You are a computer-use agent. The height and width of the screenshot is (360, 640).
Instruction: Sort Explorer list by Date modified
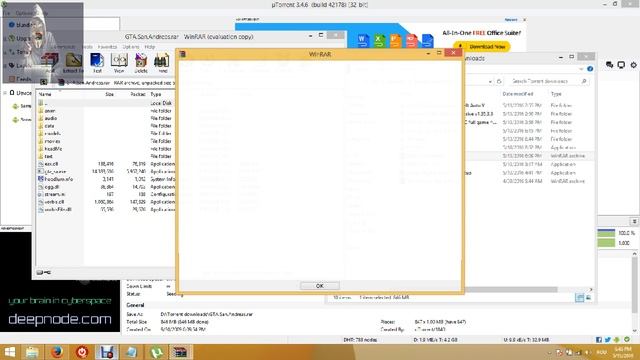coord(518,94)
